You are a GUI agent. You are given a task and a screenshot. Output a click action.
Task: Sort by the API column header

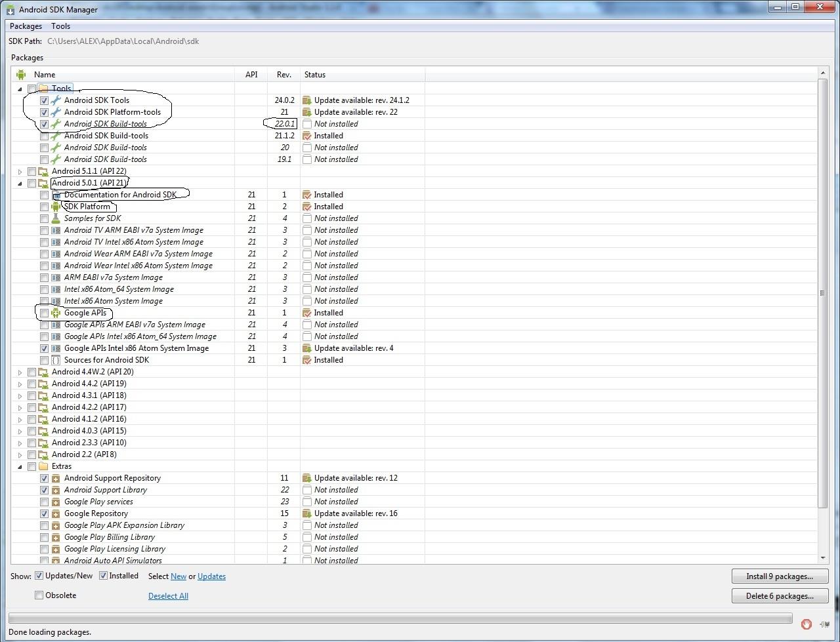pyautogui.click(x=251, y=74)
